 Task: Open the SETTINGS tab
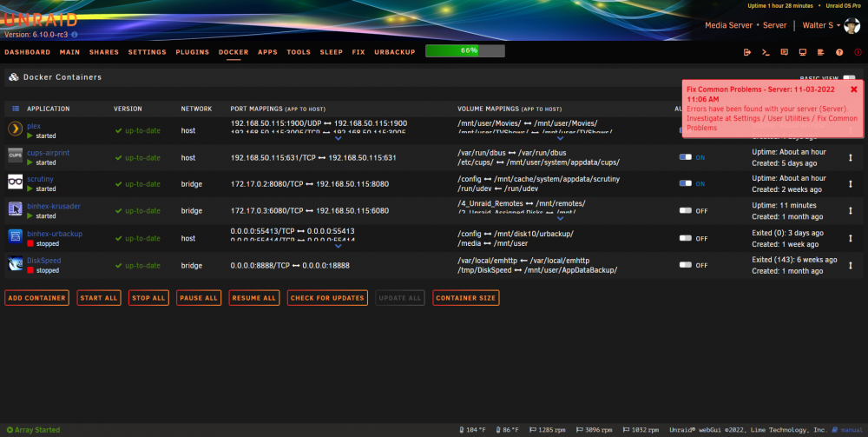click(x=148, y=52)
